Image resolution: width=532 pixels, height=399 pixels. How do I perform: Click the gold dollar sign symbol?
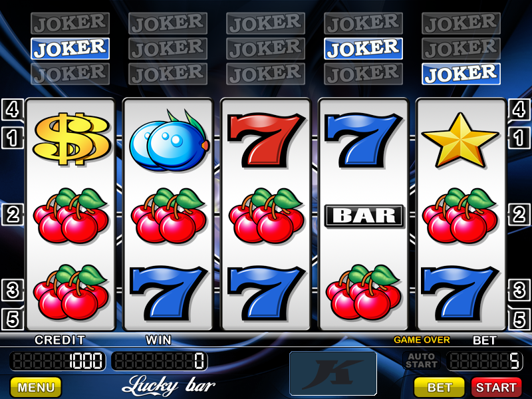click(x=72, y=139)
